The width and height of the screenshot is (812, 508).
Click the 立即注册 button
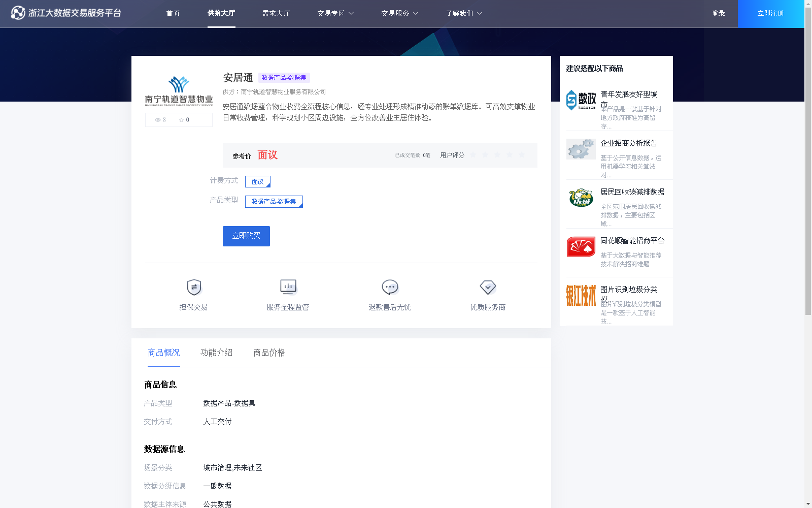click(x=771, y=14)
